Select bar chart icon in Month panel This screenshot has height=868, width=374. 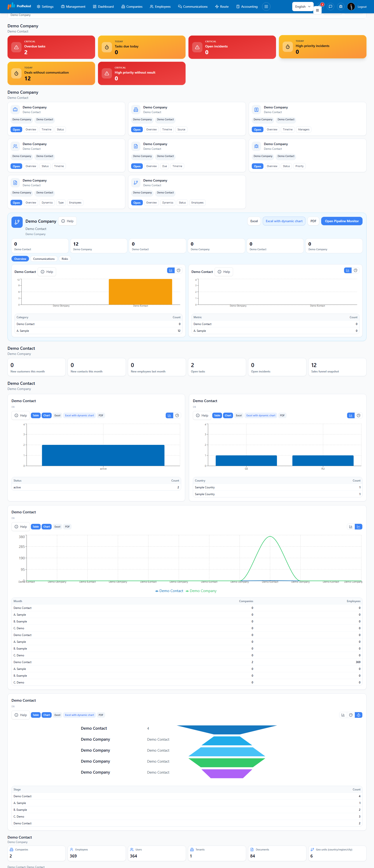pyautogui.click(x=351, y=527)
